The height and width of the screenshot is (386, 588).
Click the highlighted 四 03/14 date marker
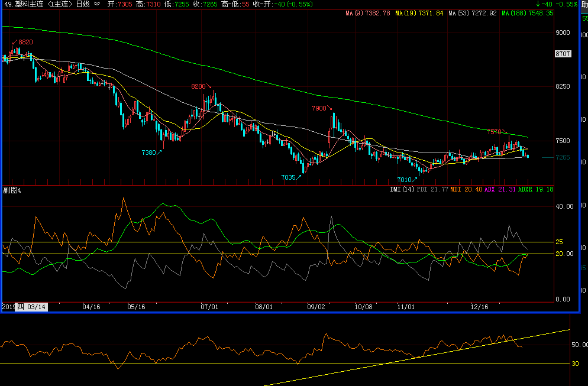tap(31, 307)
